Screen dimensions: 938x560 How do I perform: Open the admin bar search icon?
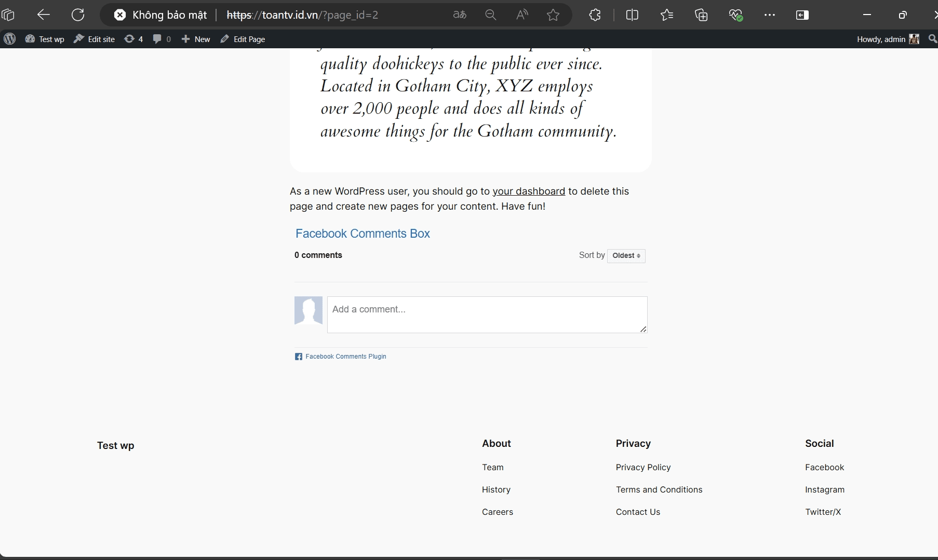[x=932, y=38]
